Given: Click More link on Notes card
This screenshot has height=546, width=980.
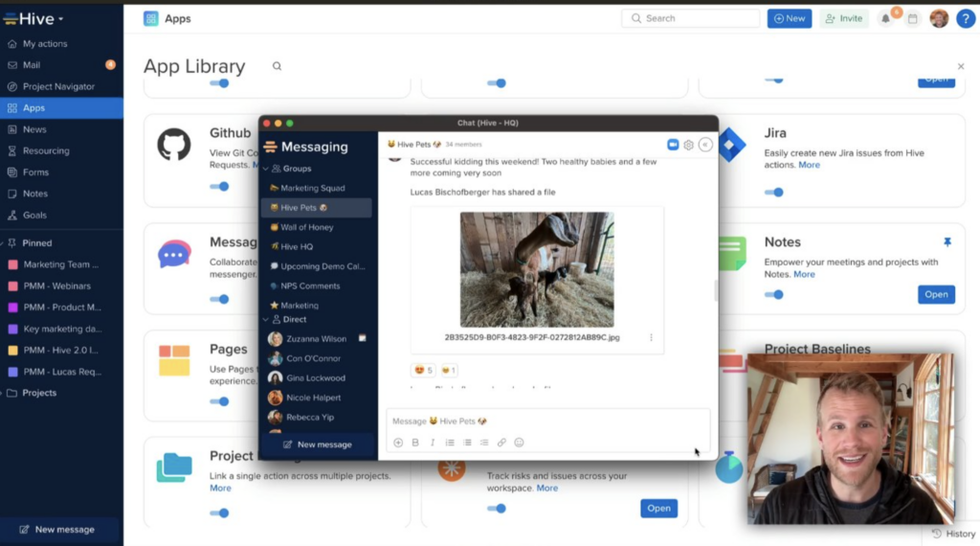Looking at the screenshot, I should pos(804,275).
